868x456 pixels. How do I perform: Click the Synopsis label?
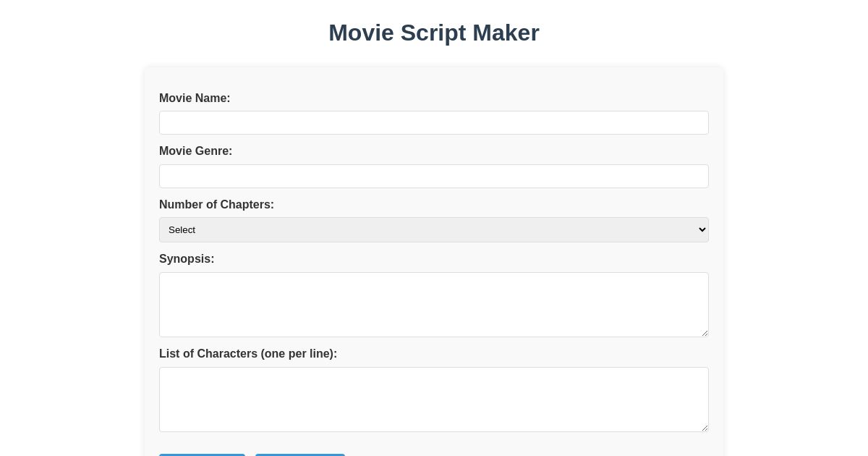coord(187,259)
